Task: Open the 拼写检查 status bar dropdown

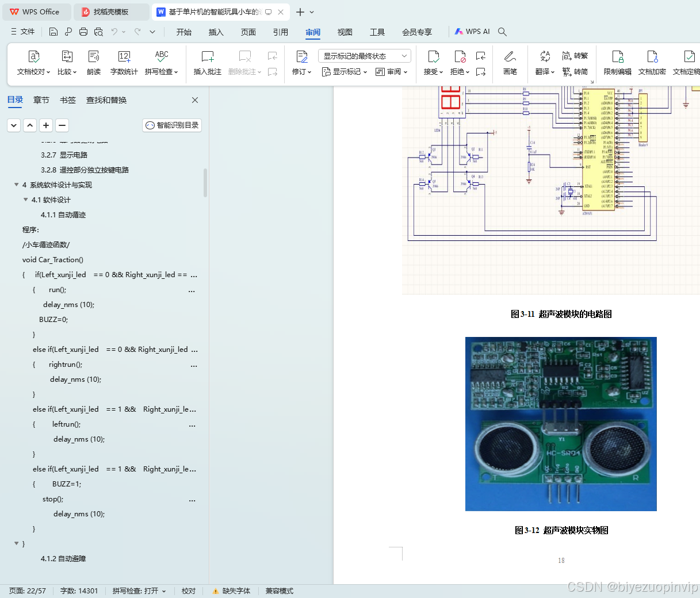Action: pyautogui.click(x=164, y=591)
